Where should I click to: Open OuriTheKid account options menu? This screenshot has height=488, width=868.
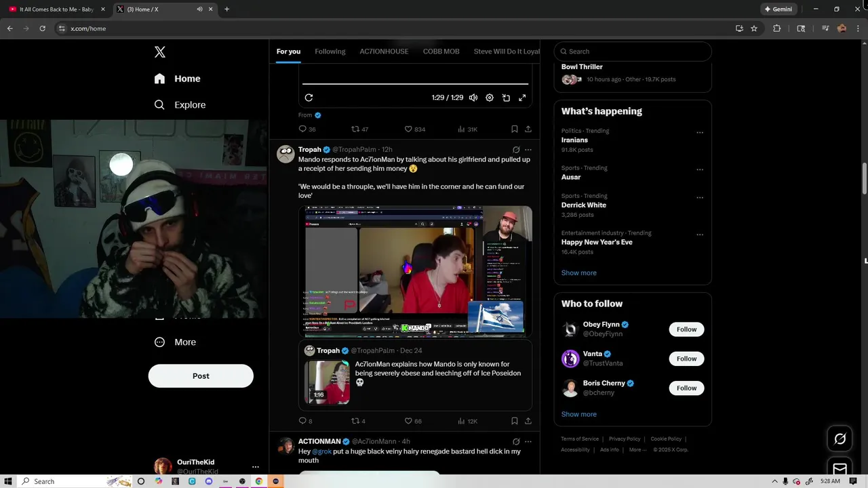point(256,467)
